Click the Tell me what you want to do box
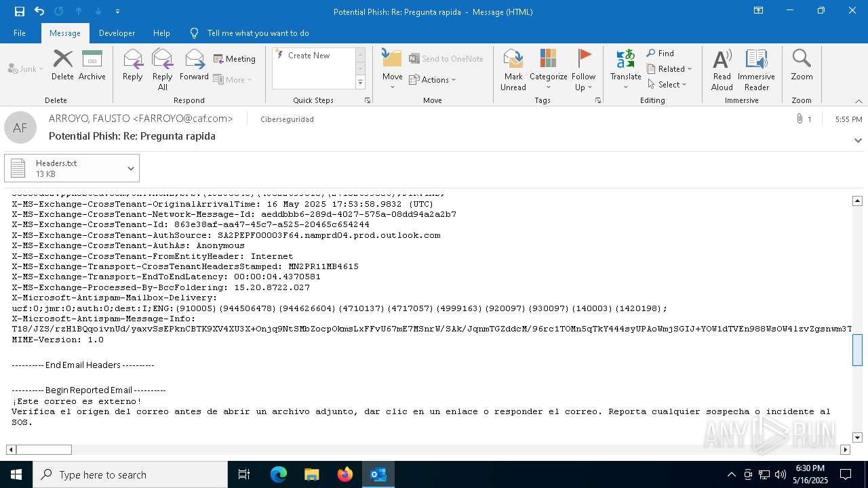Viewport: 868px width, 488px height. [258, 33]
